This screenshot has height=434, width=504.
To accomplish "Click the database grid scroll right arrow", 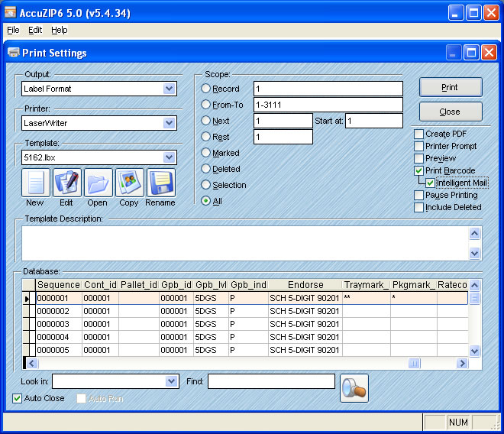I will [462, 363].
